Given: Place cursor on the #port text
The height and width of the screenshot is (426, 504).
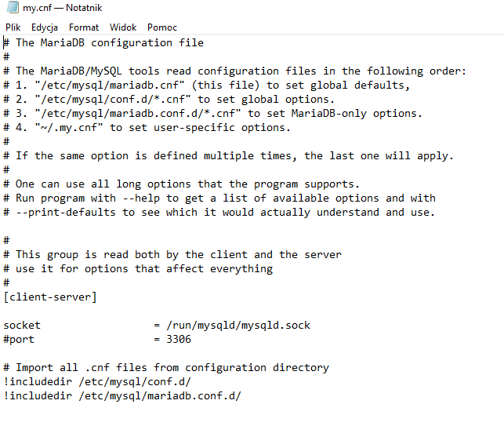Looking at the screenshot, I should [19, 339].
